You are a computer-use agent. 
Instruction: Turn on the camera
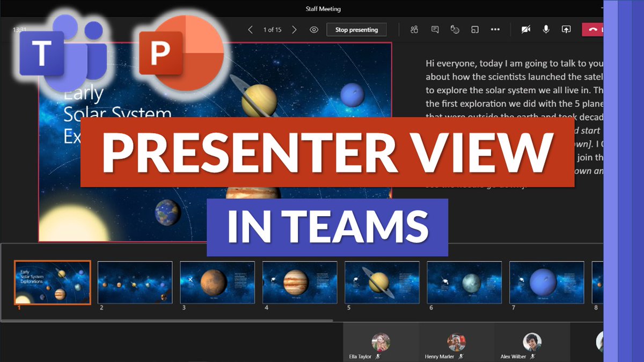[x=526, y=30]
